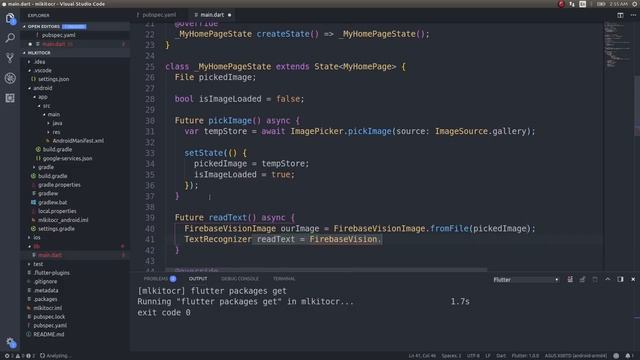Image resolution: width=640 pixels, height=360 pixels.
Task: Open README.md file
Action: click(49, 334)
